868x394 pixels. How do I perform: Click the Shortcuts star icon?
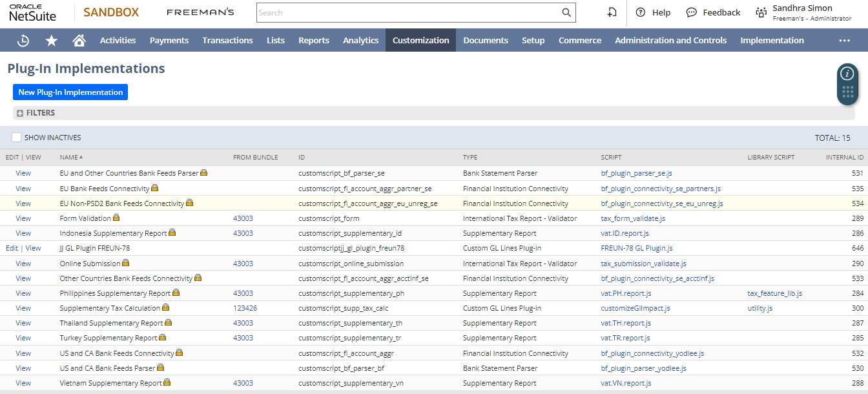[52, 40]
